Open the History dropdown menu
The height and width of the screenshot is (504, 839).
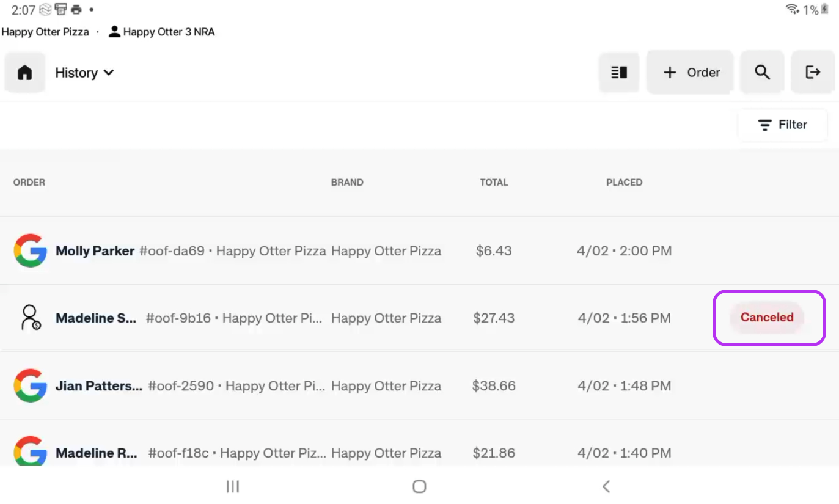pyautogui.click(x=84, y=73)
